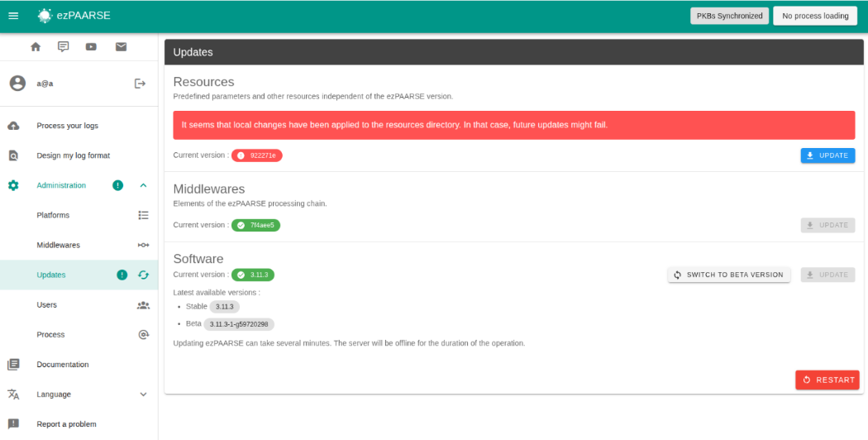The image size is (868, 440).
Task: Click the Software current version chip
Action: click(x=253, y=275)
